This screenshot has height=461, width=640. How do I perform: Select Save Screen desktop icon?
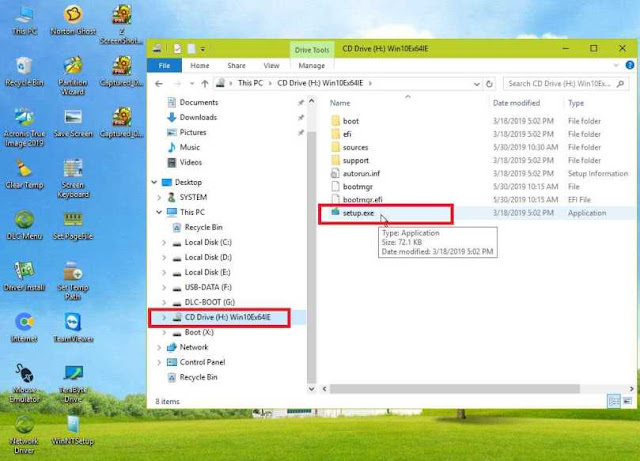tap(73, 123)
